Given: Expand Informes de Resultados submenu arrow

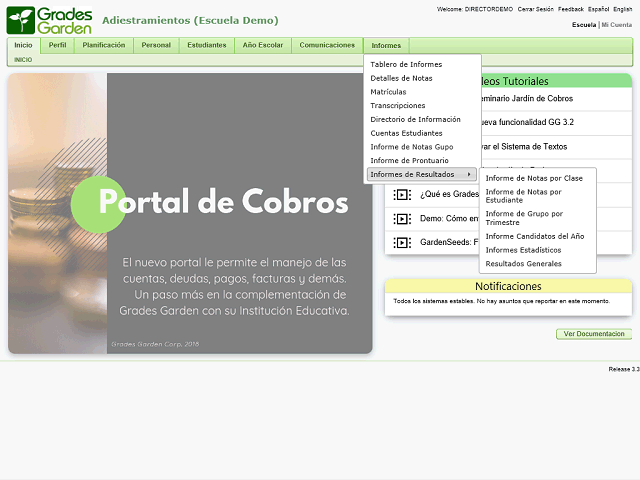Looking at the screenshot, I should pos(469,174).
